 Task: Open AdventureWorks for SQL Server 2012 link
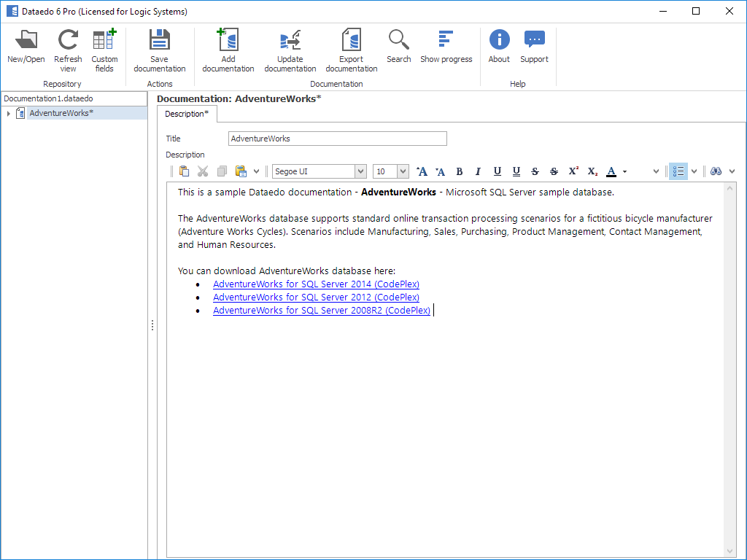click(316, 297)
